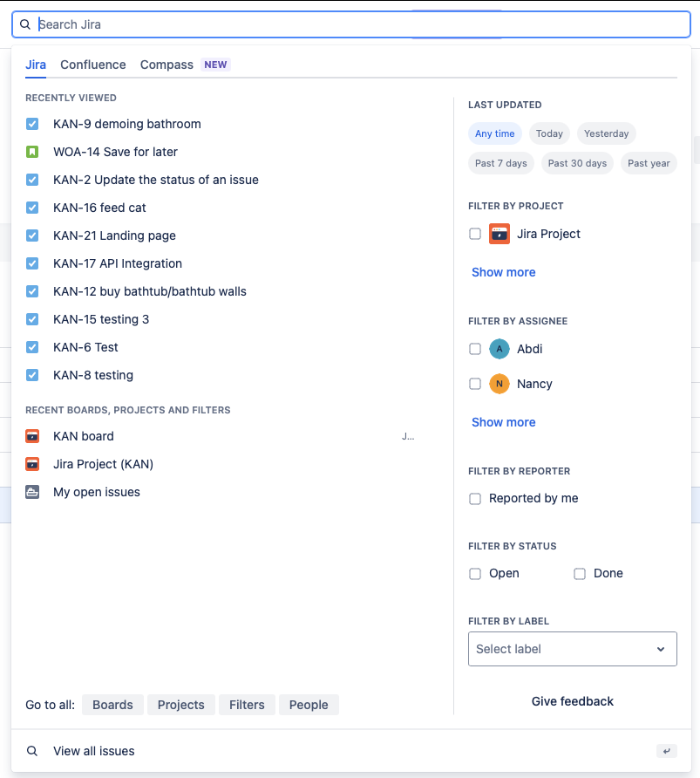
Task: Click the magnifier icon in Search Jira field
Action: [x=24, y=24]
